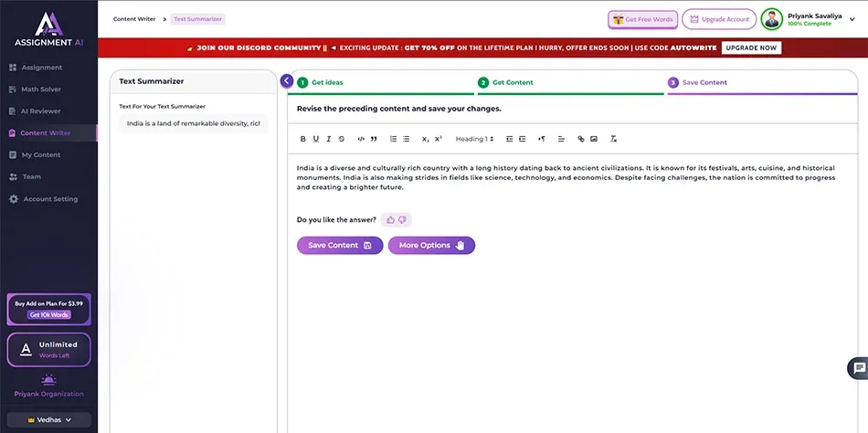The height and width of the screenshot is (433, 868).
Task: Clear text formatting
Action: tap(613, 139)
